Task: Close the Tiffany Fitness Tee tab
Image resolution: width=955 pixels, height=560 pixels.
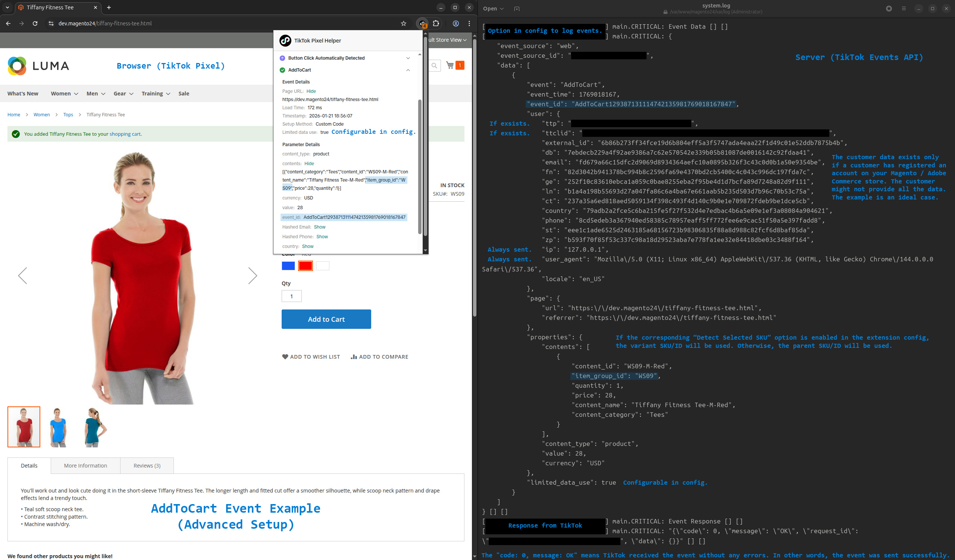Action: (x=95, y=7)
